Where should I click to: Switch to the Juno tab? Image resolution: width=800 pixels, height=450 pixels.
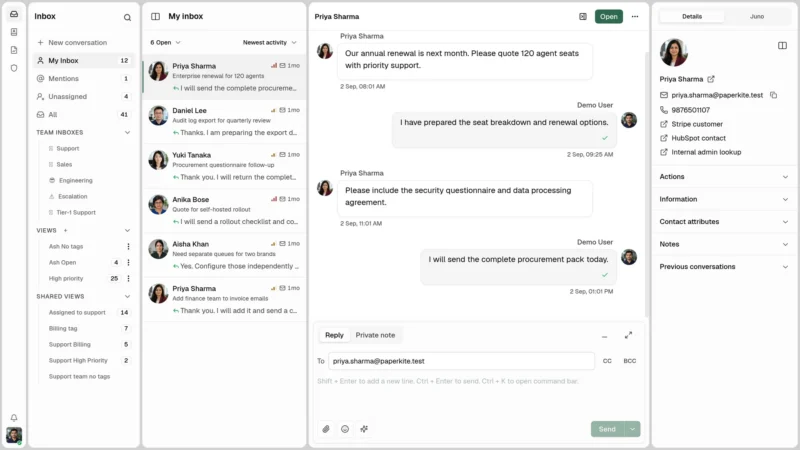click(x=757, y=16)
